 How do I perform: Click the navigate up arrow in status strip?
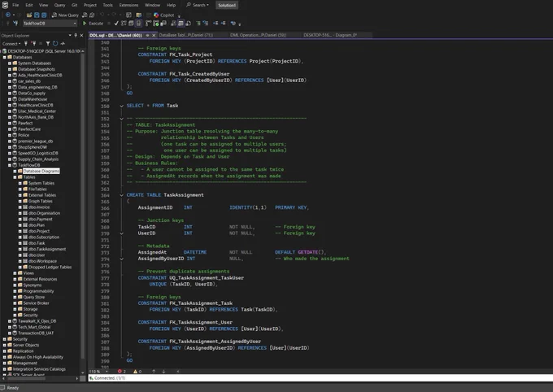(154, 371)
